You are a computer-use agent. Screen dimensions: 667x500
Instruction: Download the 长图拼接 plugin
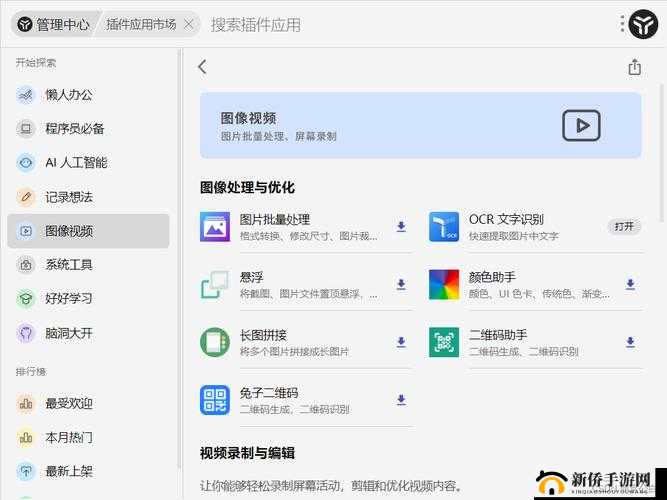coord(401,342)
